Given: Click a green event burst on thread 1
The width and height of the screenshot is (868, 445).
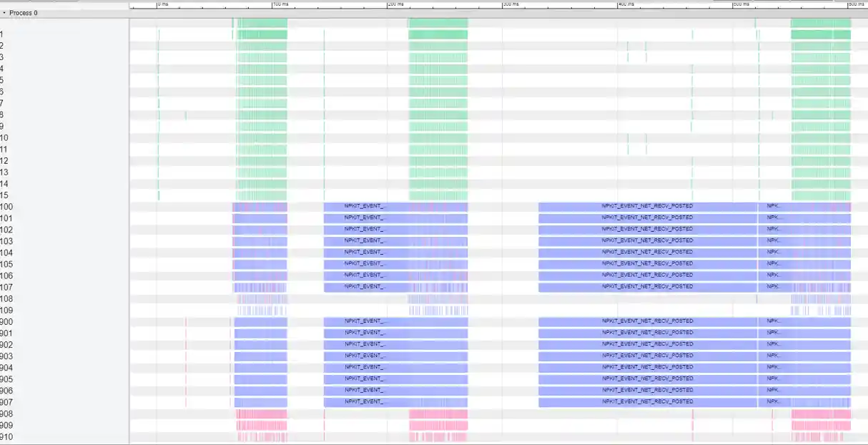Looking at the screenshot, I should (x=261, y=34).
